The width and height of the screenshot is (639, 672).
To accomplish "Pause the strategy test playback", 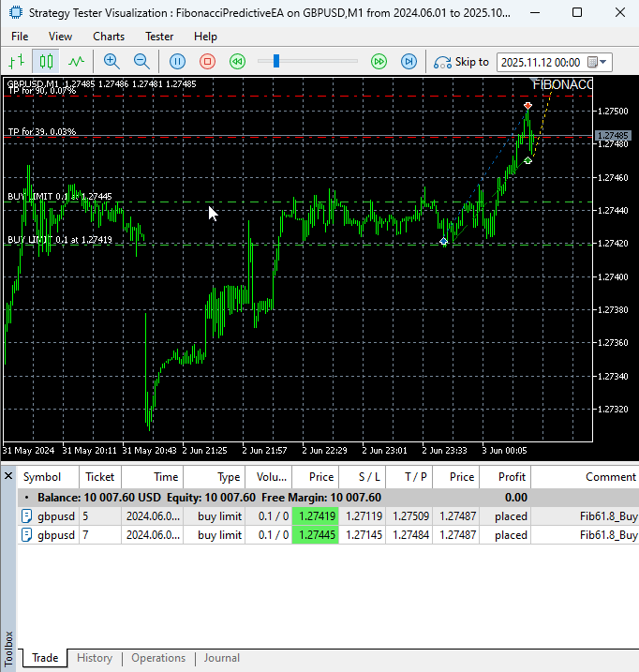I will [x=178, y=62].
